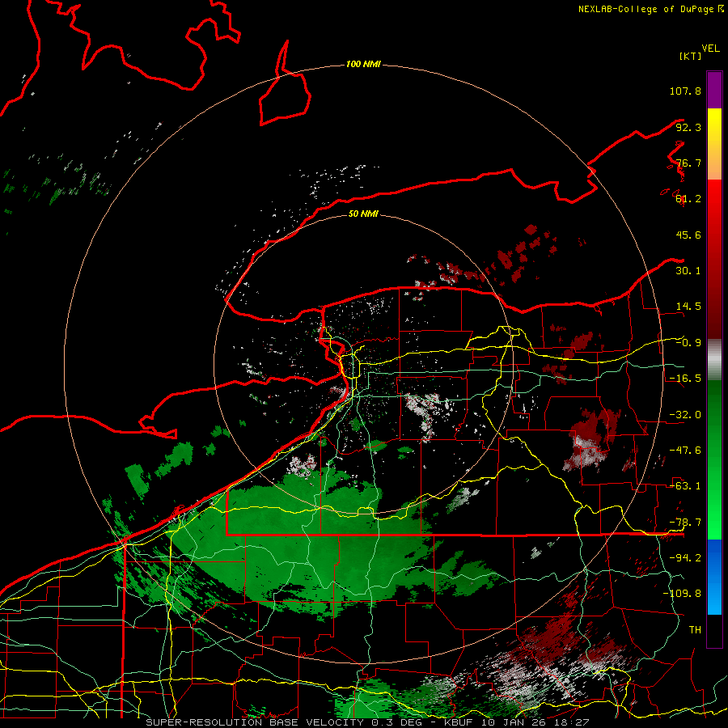Image resolution: width=728 pixels, height=728 pixels.
Task: Click the -47.6 velocity scale value
Action: (685, 451)
